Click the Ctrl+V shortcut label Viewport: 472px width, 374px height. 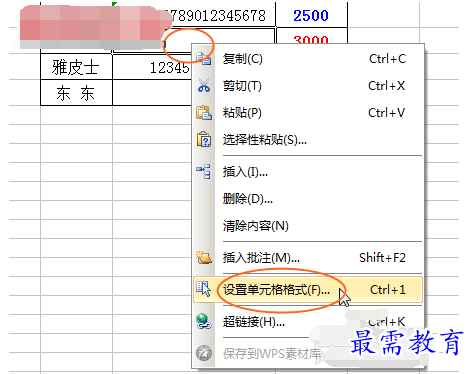click(x=387, y=113)
